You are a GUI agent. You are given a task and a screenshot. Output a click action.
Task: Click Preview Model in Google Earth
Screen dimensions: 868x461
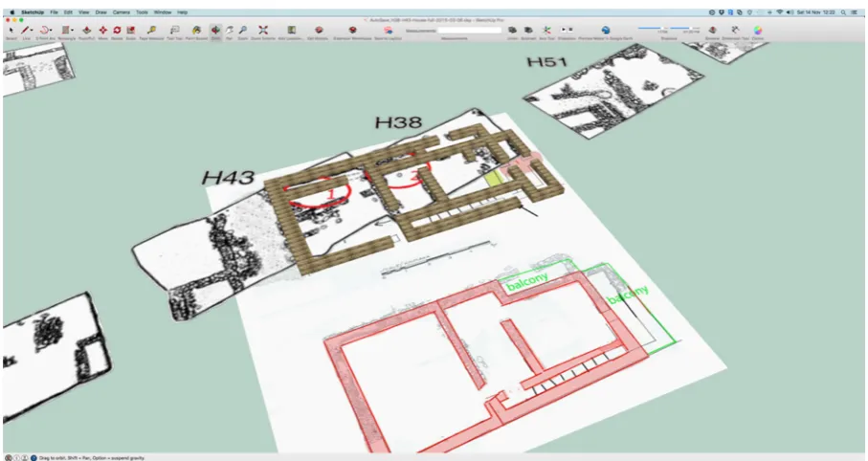point(606,31)
